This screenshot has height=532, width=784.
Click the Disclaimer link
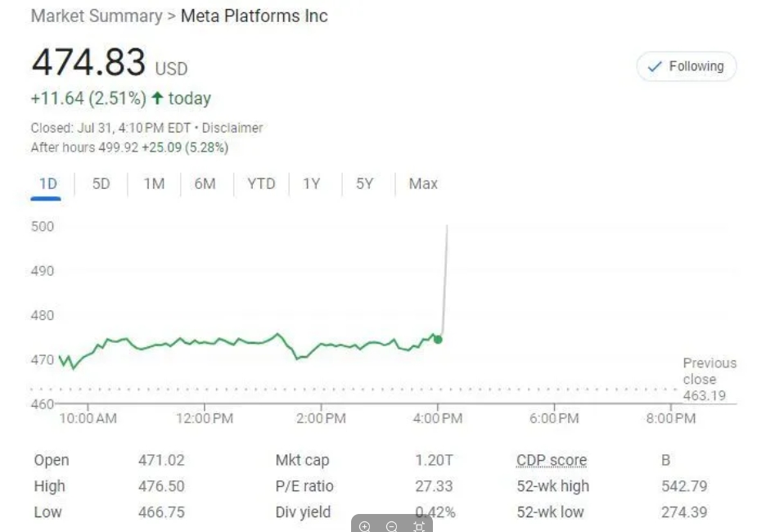232,128
